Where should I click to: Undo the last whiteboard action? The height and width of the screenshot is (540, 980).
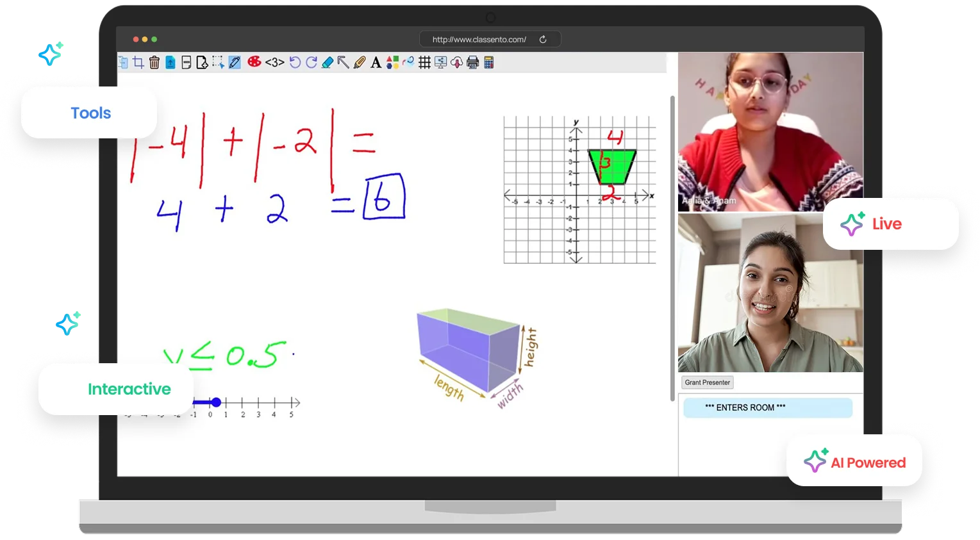point(295,62)
